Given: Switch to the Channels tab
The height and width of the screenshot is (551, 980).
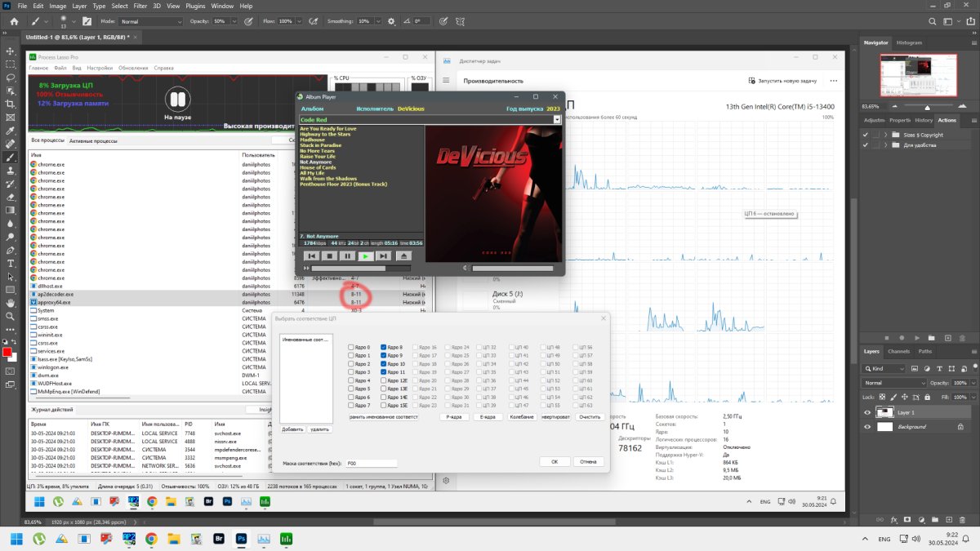Looking at the screenshot, I should tap(898, 352).
